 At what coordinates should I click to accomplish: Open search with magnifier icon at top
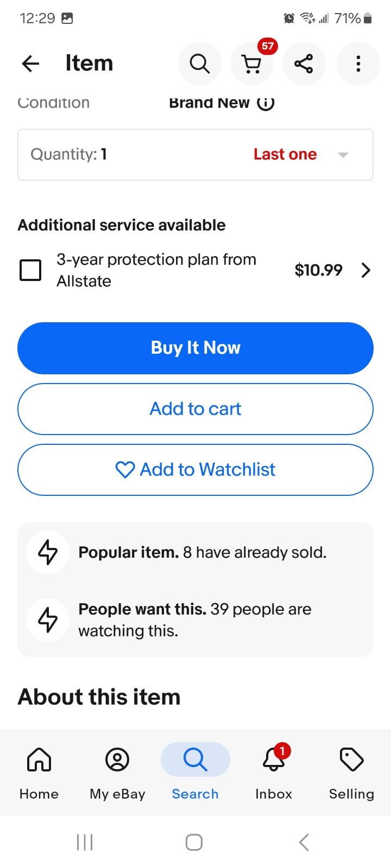pyautogui.click(x=200, y=63)
